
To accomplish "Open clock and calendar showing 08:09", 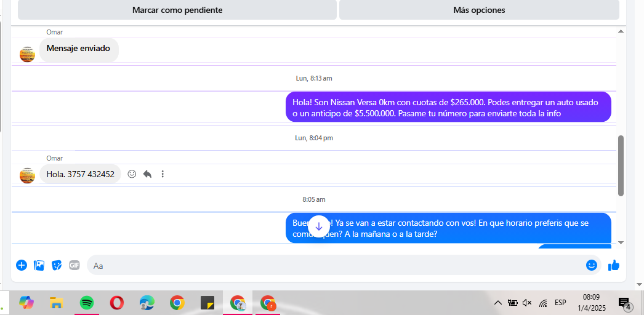I will pos(592,302).
